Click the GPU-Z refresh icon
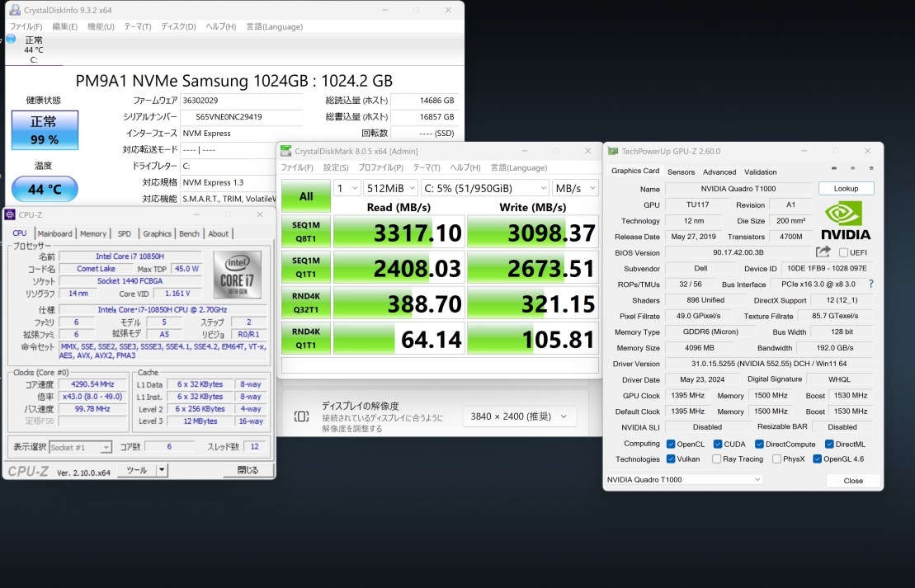The image size is (915, 588). pyautogui.click(x=852, y=168)
